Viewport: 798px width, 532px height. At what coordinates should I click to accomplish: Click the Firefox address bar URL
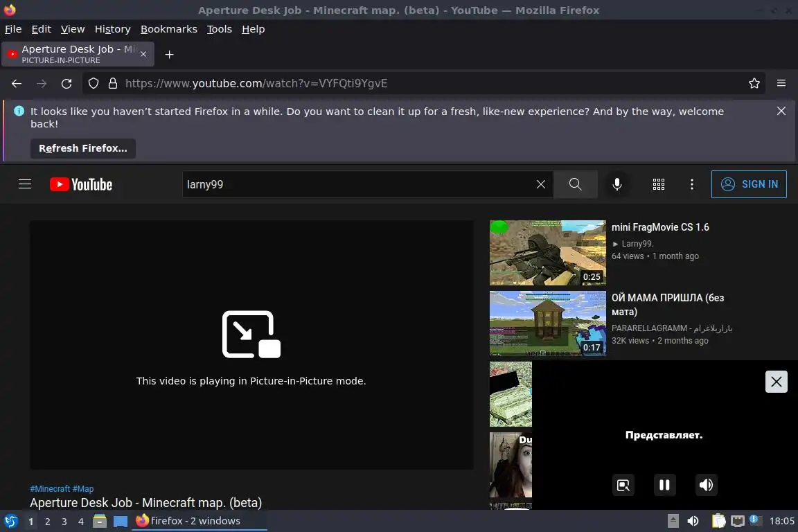pos(256,84)
